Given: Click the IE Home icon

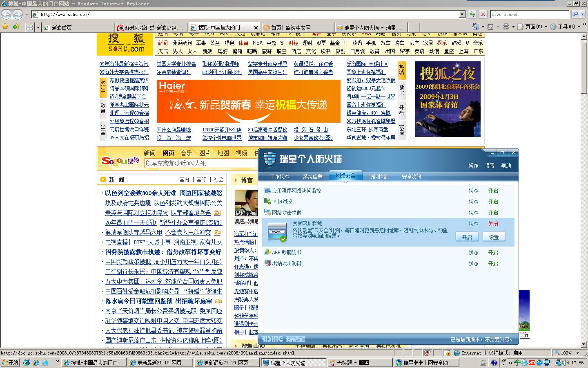Looking at the screenshot, I should [x=475, y=27].
